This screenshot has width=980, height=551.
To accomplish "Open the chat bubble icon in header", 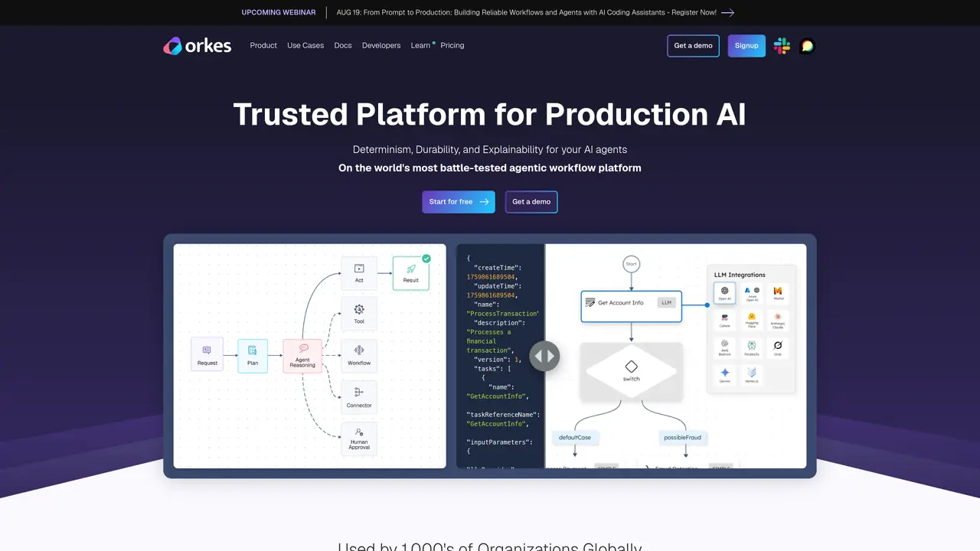I will pos(807,46).
